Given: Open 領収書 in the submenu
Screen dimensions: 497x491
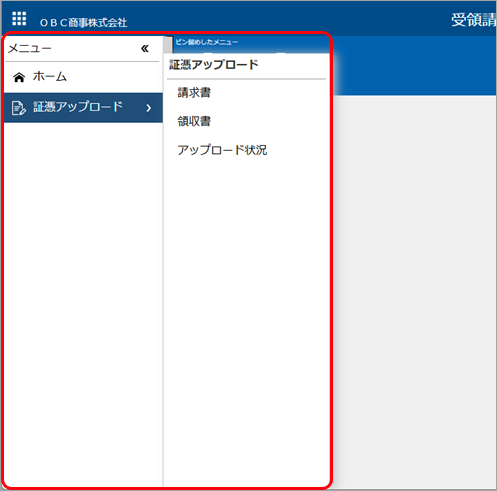Looking at the screenshot, I should [x=194, y=121].
